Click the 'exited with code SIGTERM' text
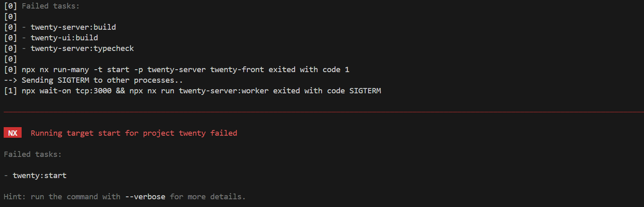This screenshot has width=644, height=207. (327, 91)
